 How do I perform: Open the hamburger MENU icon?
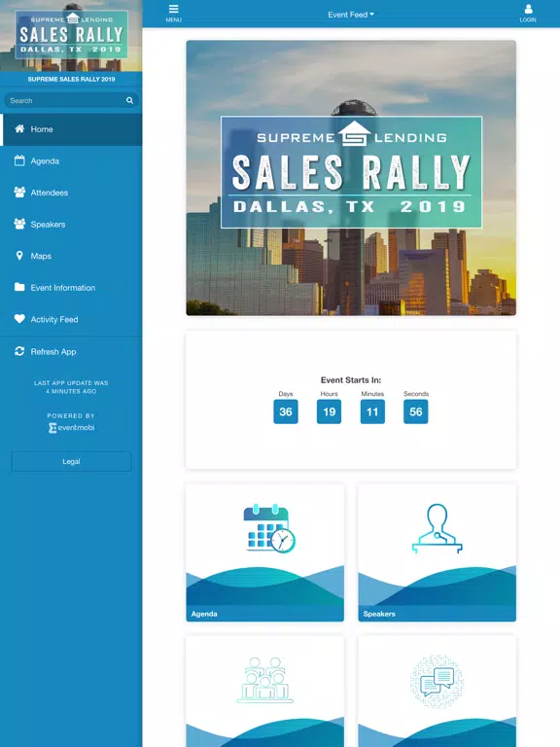173,9
